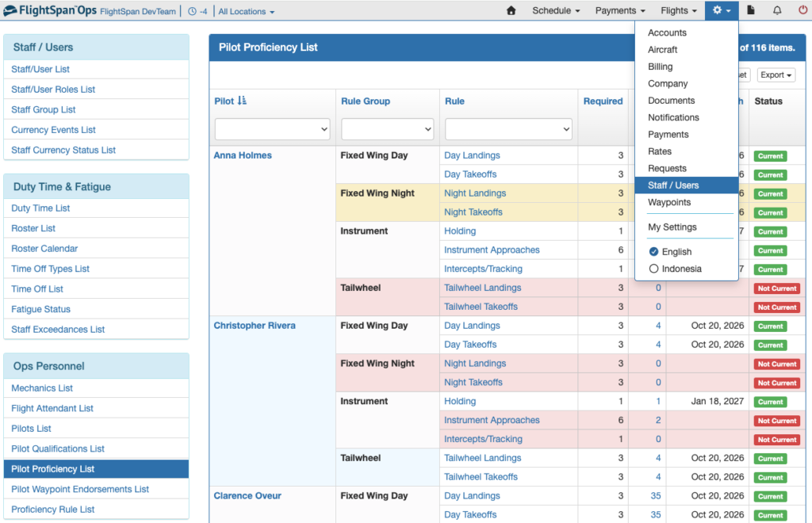Open Anna Holmes pilot link

coord(243,155)
